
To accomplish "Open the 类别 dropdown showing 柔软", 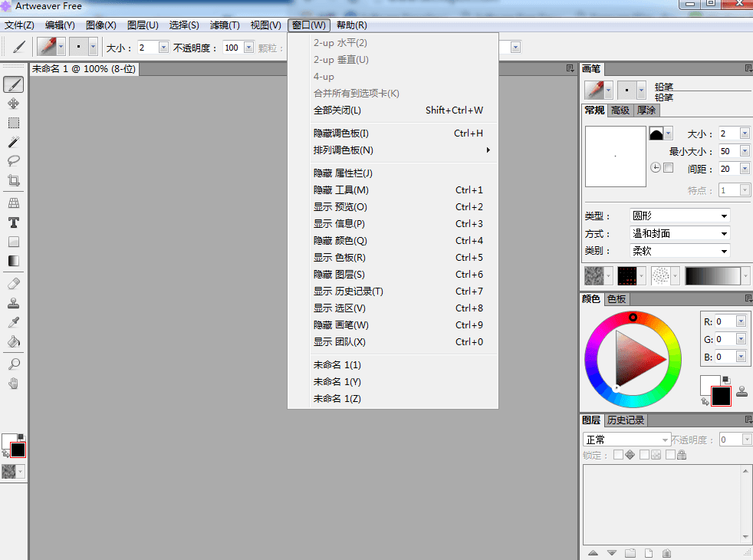I will pyautogui.click(x=679, y=251).
